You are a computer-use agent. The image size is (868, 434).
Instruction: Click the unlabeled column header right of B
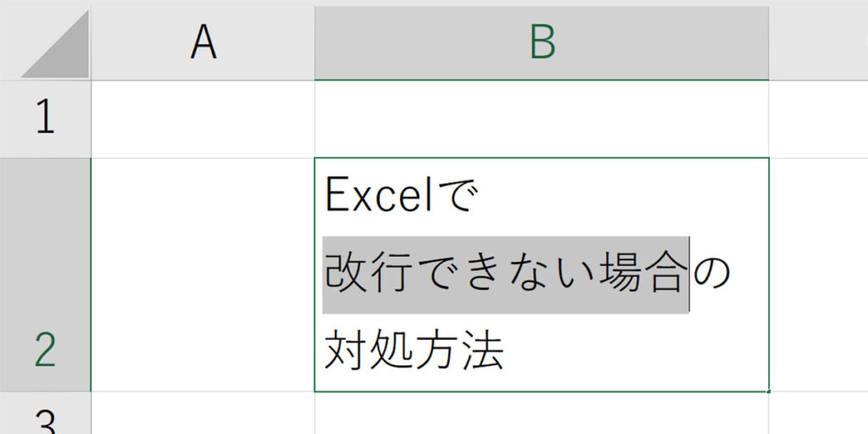tap(818, 41)
